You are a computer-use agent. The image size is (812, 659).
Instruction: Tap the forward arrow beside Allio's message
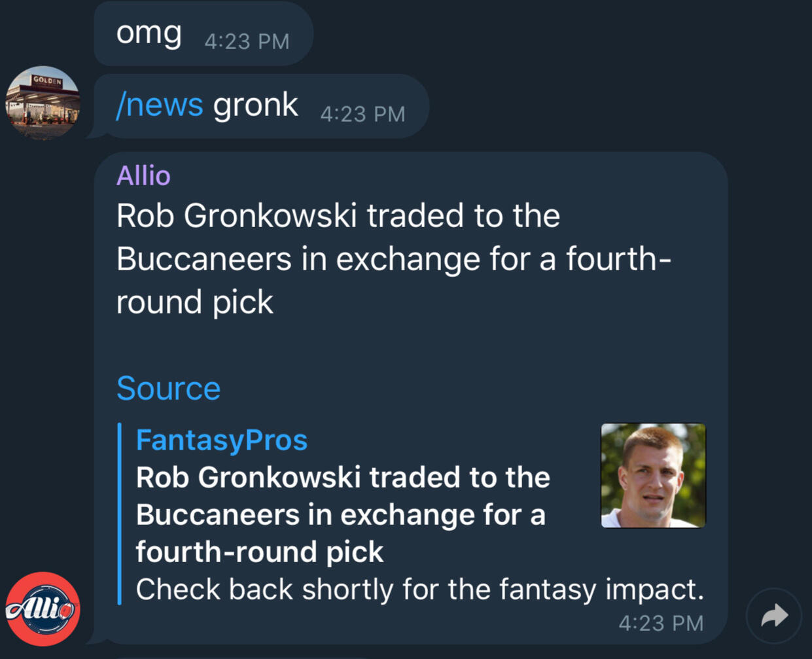click(x=774, y=616)
